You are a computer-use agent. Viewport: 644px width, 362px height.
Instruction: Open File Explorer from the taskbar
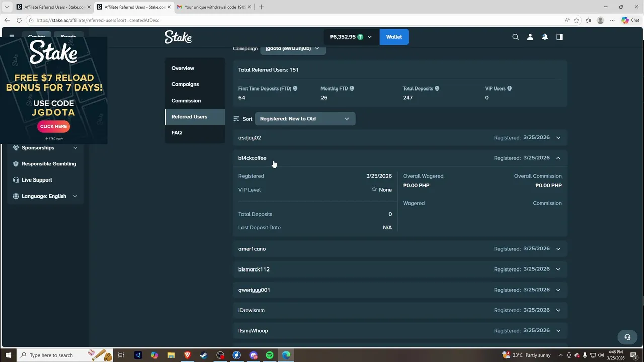tap(171, 355)
